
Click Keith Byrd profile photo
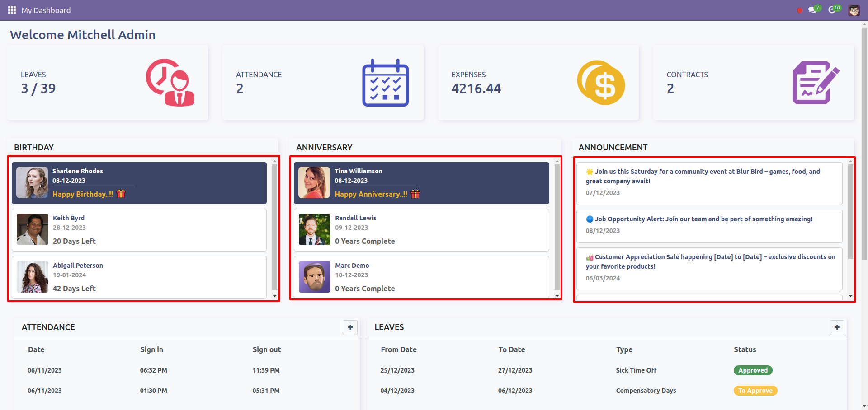33,229
